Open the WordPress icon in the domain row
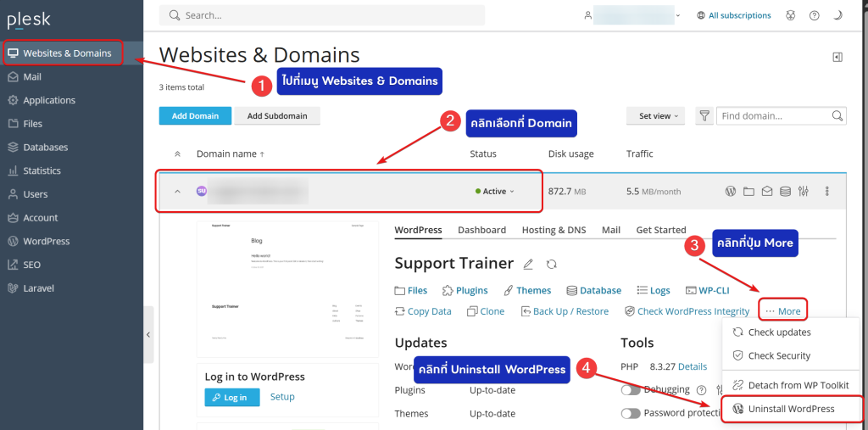This screenshot has width=868, height=430. (730, 192)
